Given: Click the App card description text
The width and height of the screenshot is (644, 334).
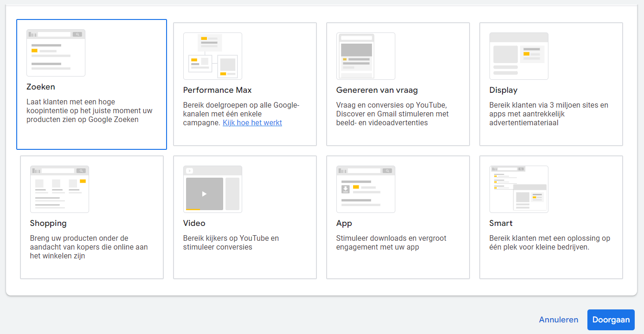Looking at the screenshot, I should (391, 243).
